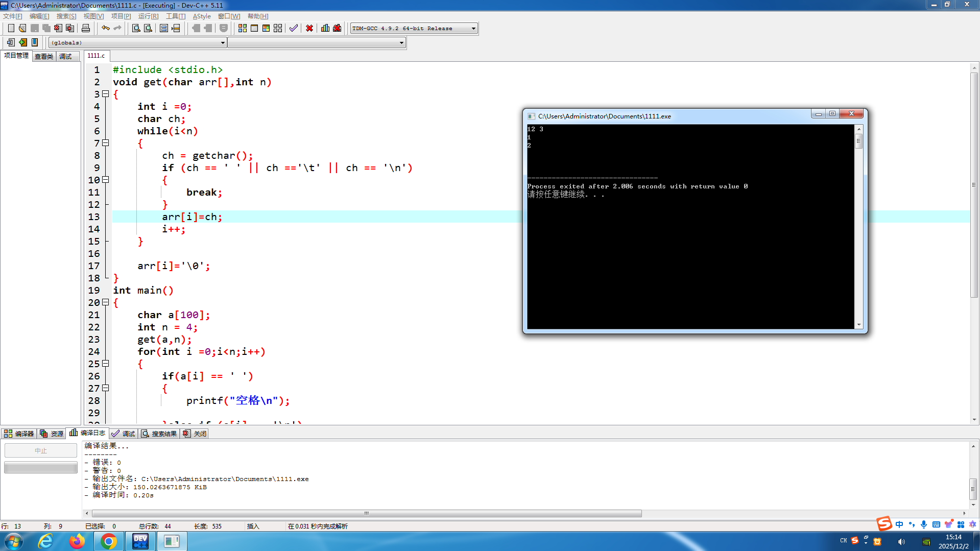Open profile analysis bar-chart icon
The image size is (980, 551).
pos(325,28)
